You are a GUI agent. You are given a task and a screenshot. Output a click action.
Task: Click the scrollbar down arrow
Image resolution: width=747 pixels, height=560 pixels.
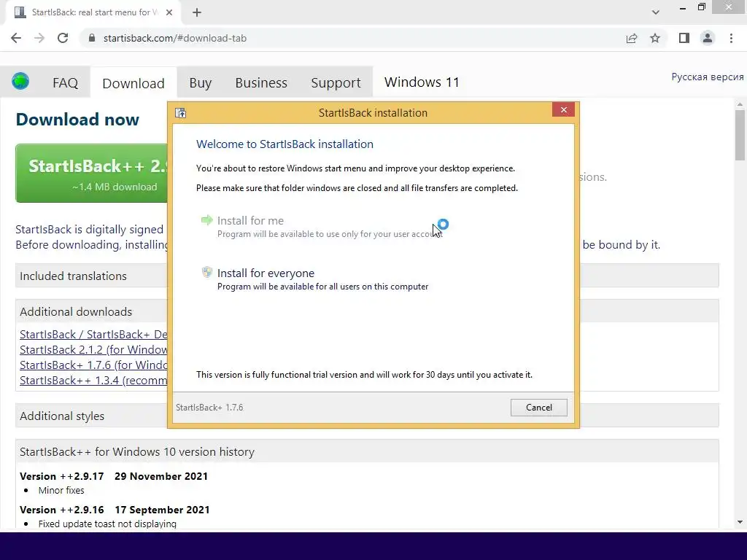pos(740,522)
